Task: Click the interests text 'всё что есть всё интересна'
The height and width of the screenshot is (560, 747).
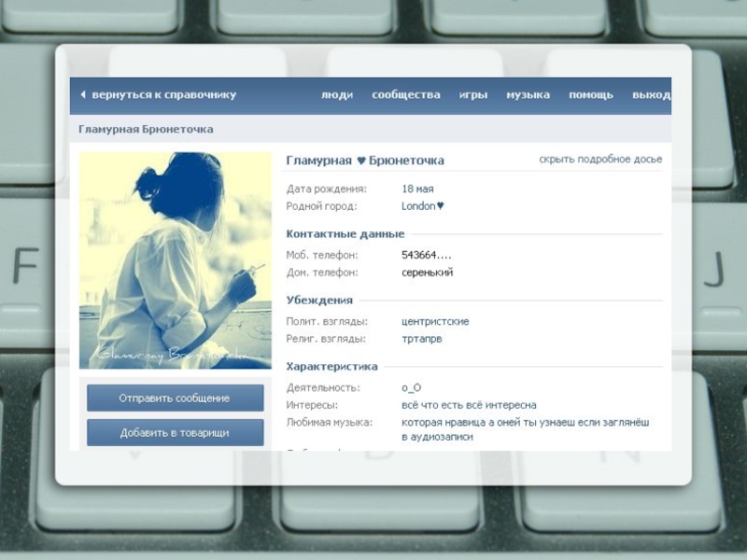Action: (x=469, y=405)
